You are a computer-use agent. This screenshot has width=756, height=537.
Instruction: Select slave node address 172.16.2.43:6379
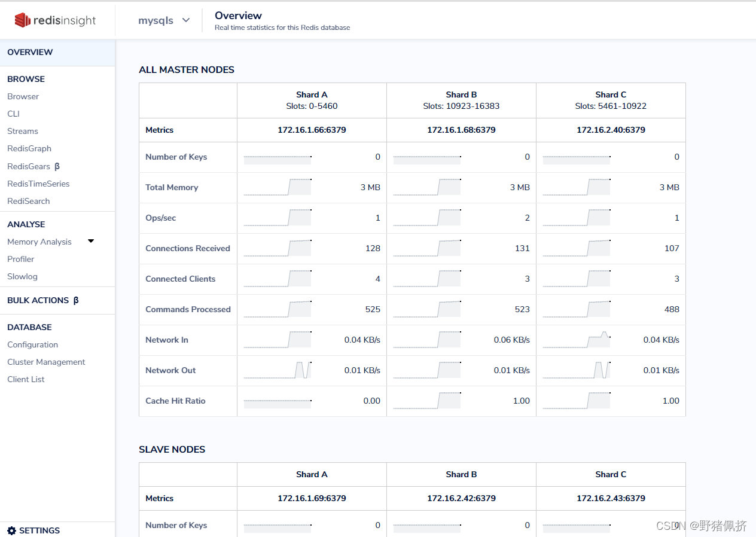click(611, 498)
